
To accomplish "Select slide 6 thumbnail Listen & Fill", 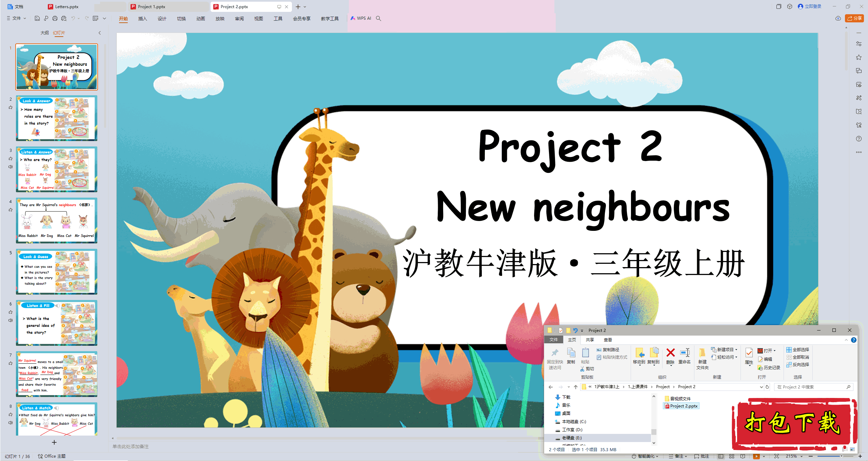I will [57, 323].
